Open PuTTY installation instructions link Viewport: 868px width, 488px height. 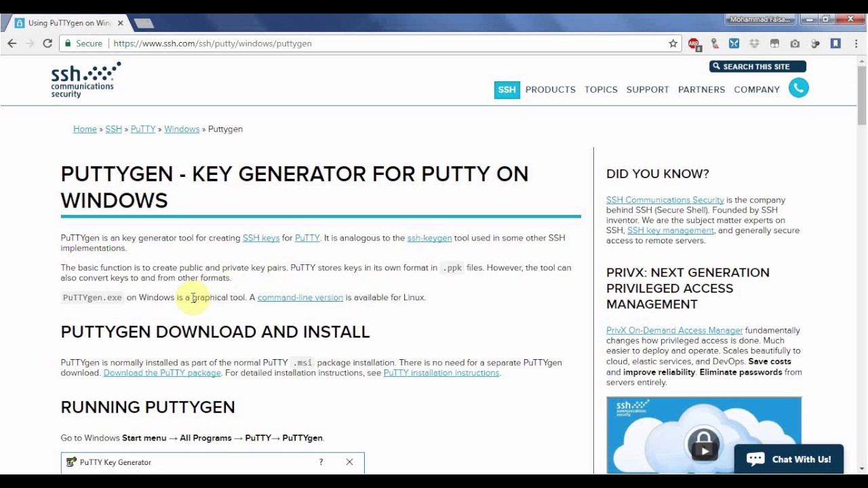[x=441, y=373]
